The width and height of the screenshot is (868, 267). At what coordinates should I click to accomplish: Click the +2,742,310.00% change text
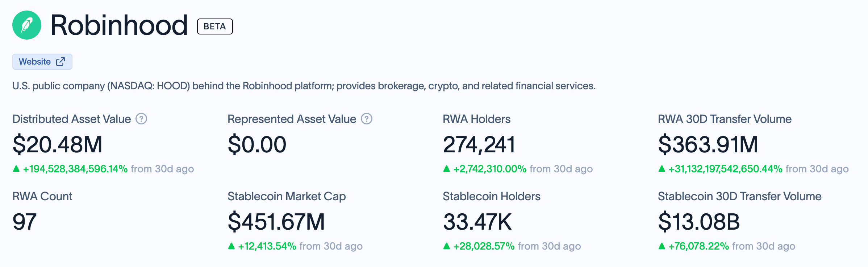490,169
